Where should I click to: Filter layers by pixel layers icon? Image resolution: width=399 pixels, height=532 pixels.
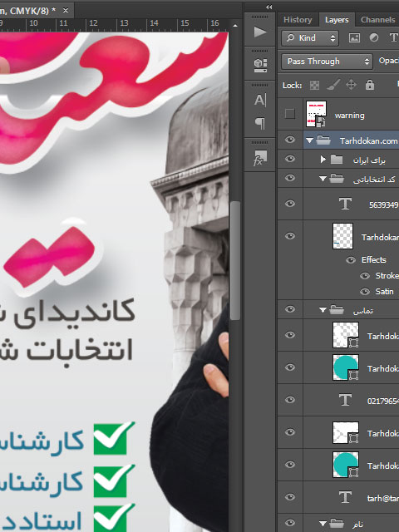click(x=354, y=37)
